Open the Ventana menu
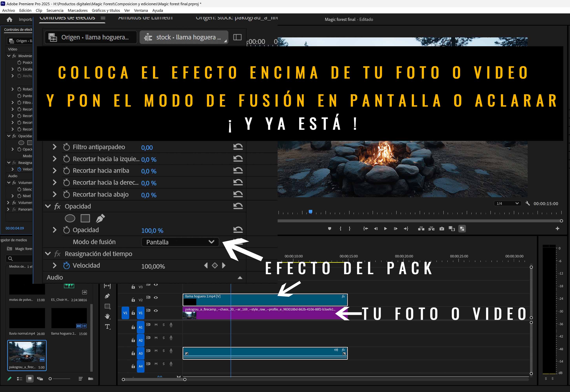This screenshot has width=570, height=392. [141, 10]
